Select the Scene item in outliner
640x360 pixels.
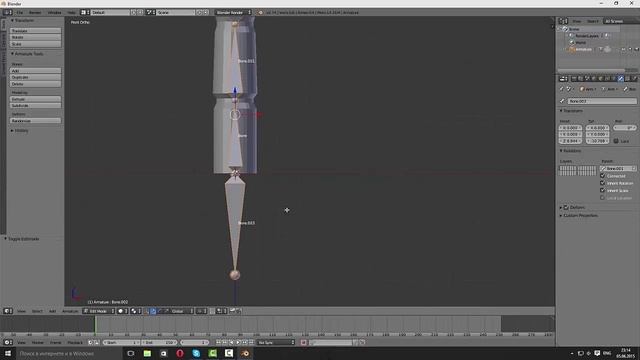(574, 29)
